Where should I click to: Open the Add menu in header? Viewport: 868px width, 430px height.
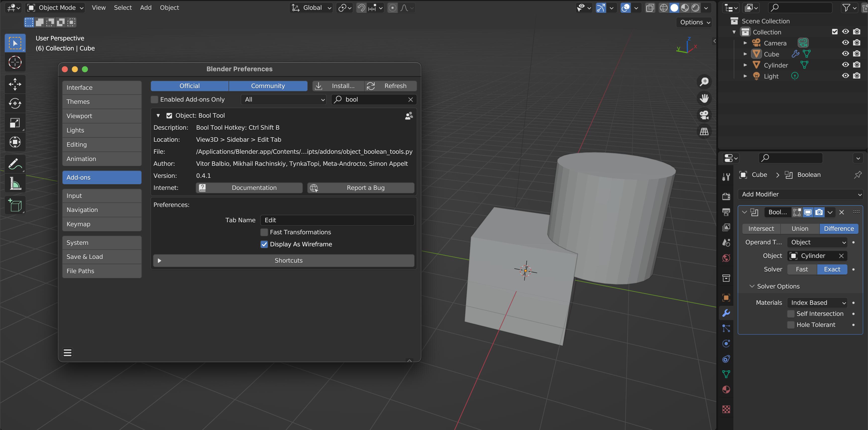point(146,8)
